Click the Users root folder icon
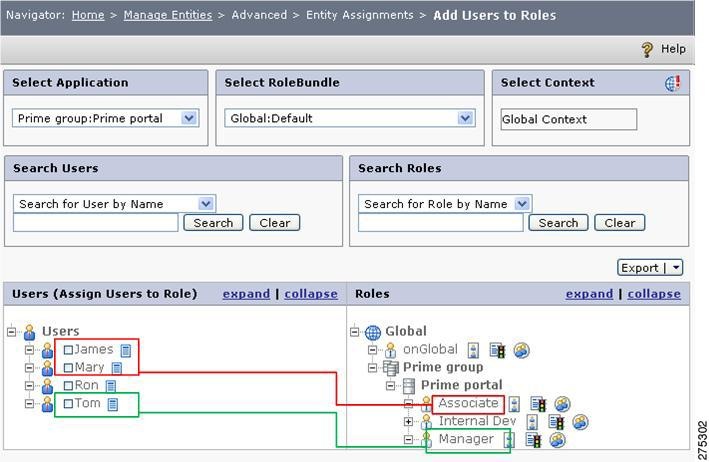 click(x=30, y=332)
